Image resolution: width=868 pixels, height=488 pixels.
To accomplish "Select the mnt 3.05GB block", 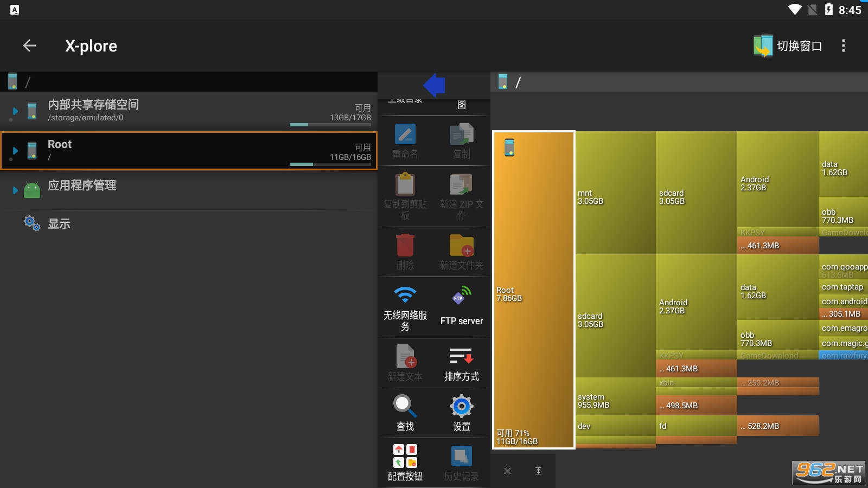I will (x=616, y=192).
